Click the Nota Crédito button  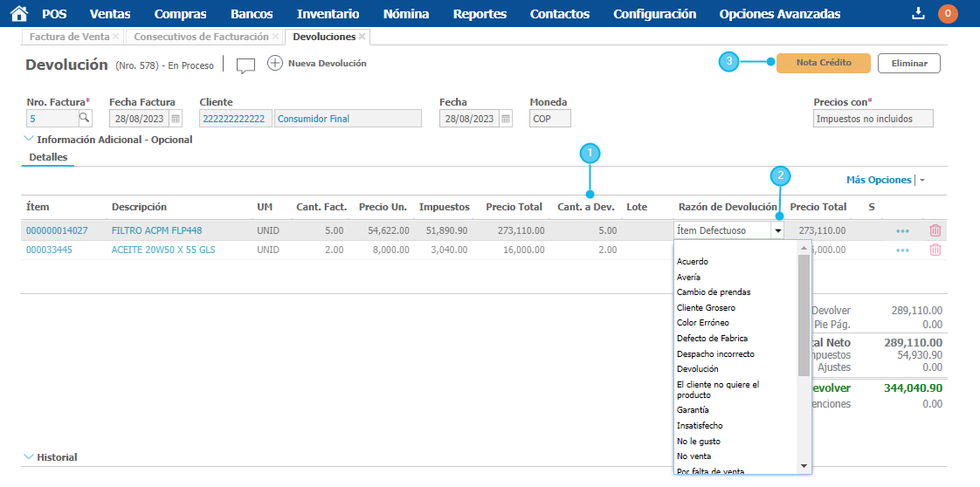tap(824, 63)
